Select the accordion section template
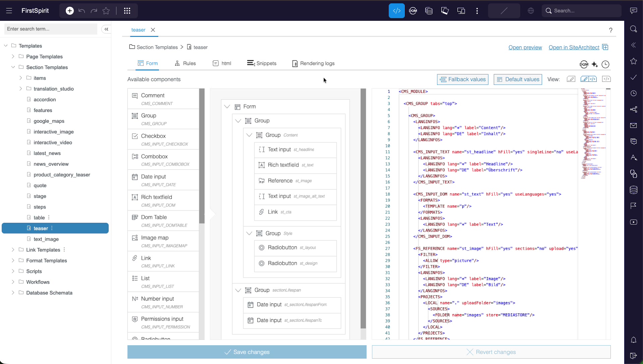This screenshot has width=643, height=364. 45,100
